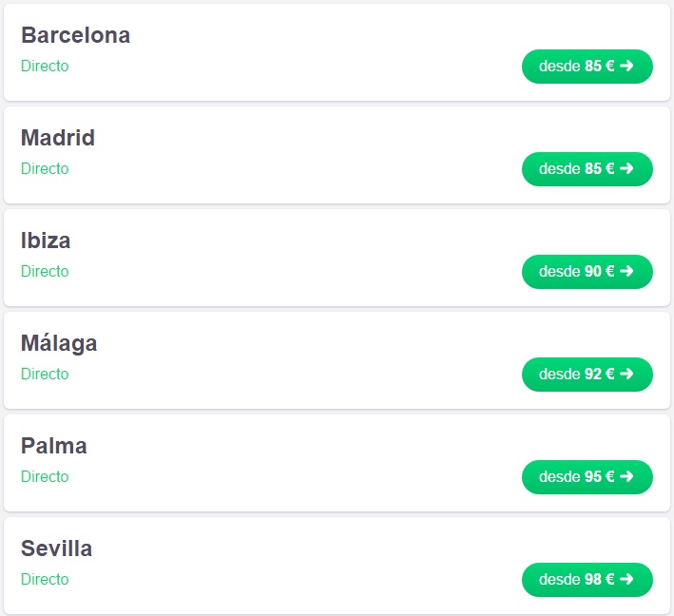This screenshot has width=674, height=616.
Task: Pick the 'desde 95 €' Palma fare
Action: pyautogui.click(x=587, y=477)
